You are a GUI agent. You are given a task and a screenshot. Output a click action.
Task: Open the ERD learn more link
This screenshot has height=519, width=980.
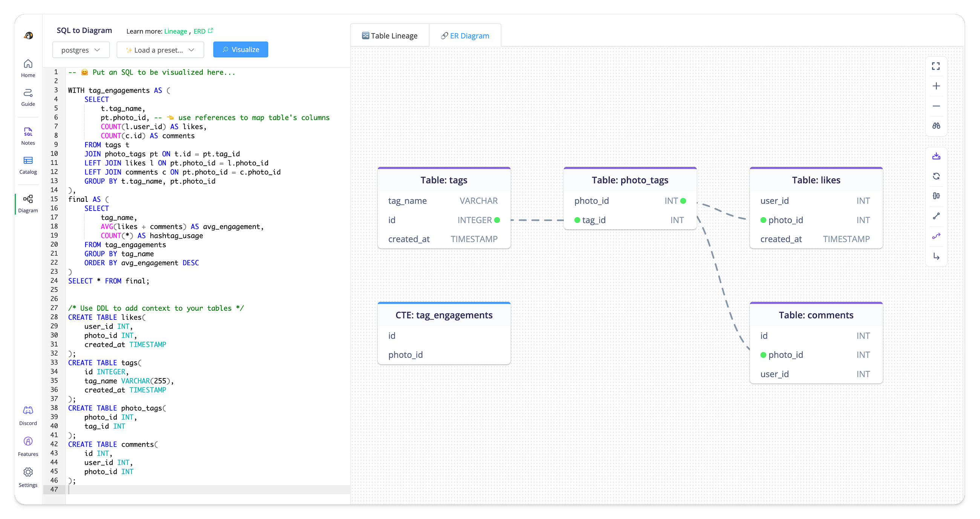pyautogui.click(x=199, y=31)
